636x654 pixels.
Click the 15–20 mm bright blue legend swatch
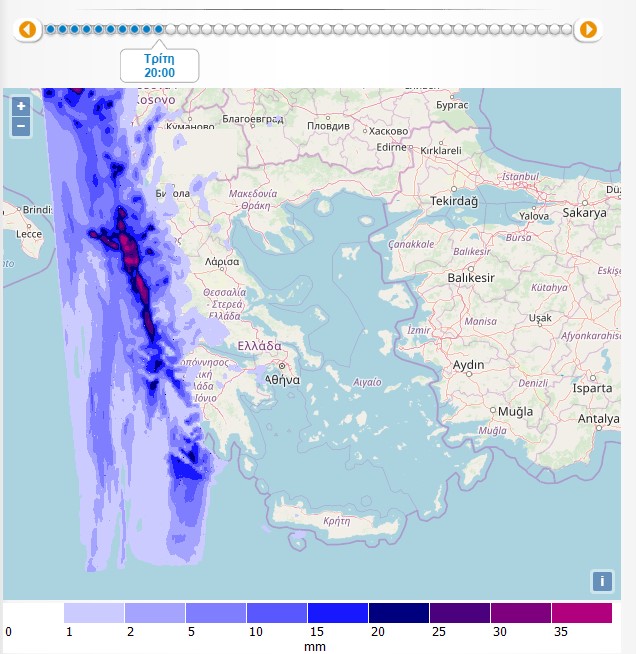(338, 613)
